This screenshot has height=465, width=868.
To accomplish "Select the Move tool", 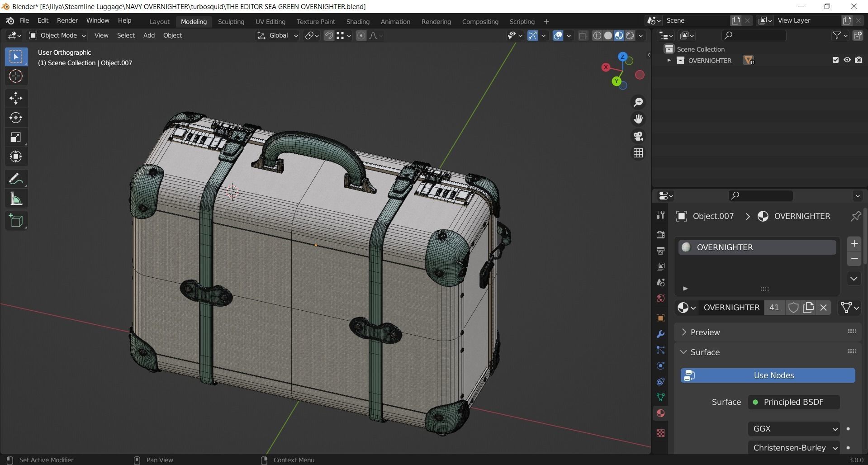I will (16, 98).
